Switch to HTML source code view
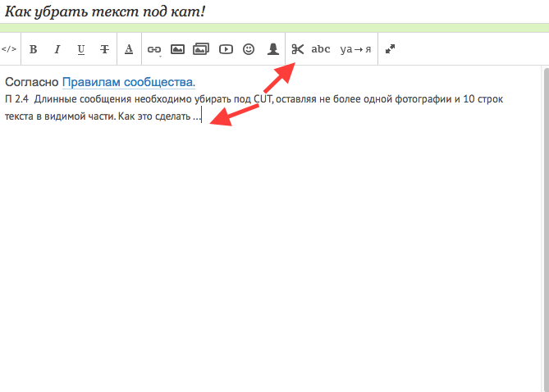The image size is (549, 392). [8, 49]
